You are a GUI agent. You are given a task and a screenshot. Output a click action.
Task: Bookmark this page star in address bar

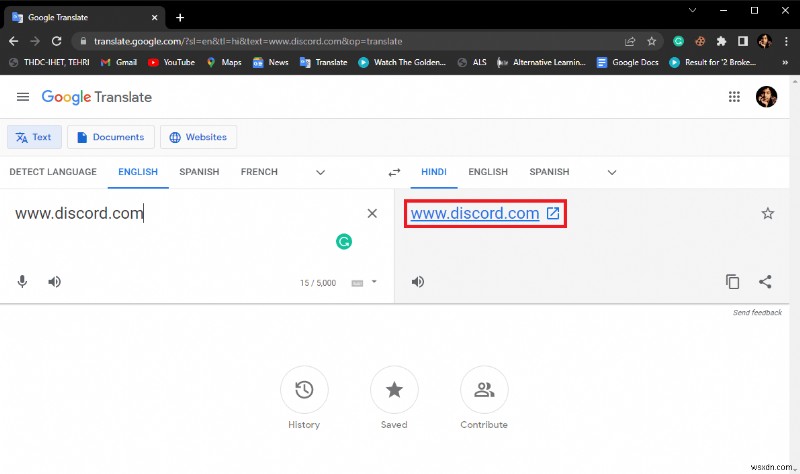652,41
